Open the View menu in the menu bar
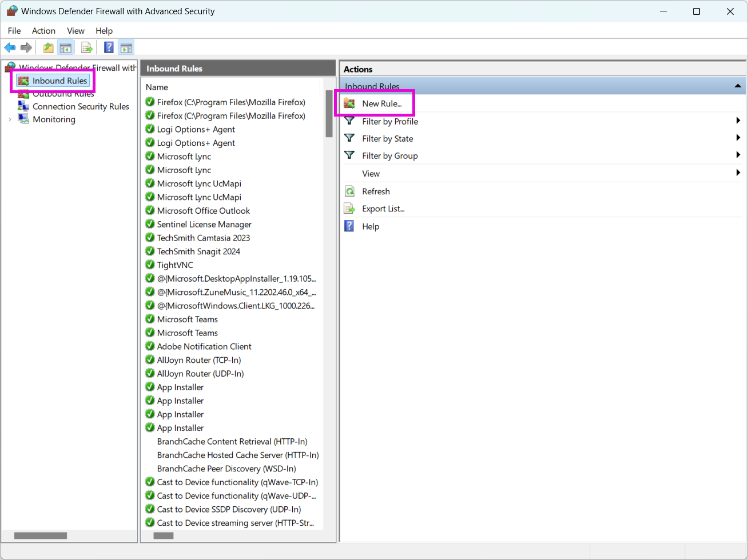The width and height of the screenshot is (748, 560). [x=75, y=30]
